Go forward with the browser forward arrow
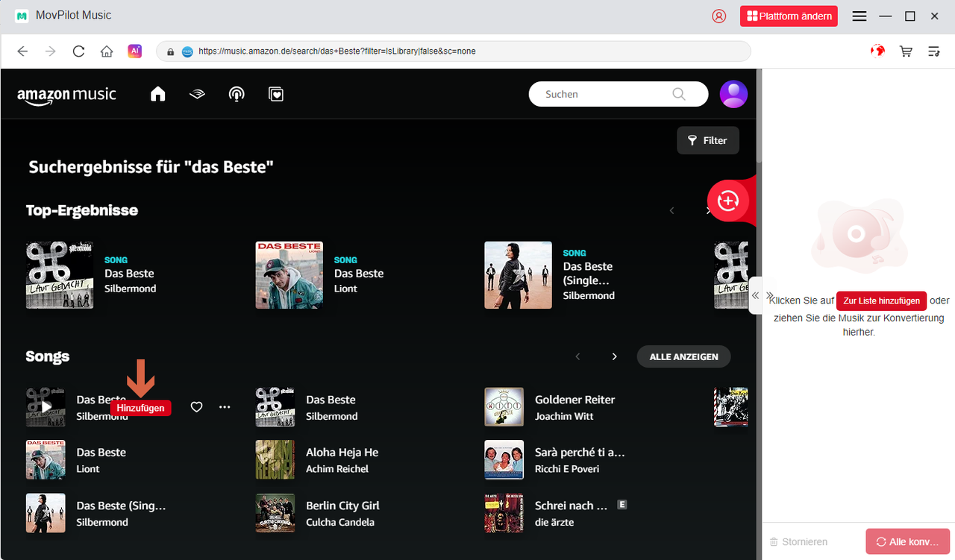This screenshot has height=560, width=955. [x=50, y=51]
